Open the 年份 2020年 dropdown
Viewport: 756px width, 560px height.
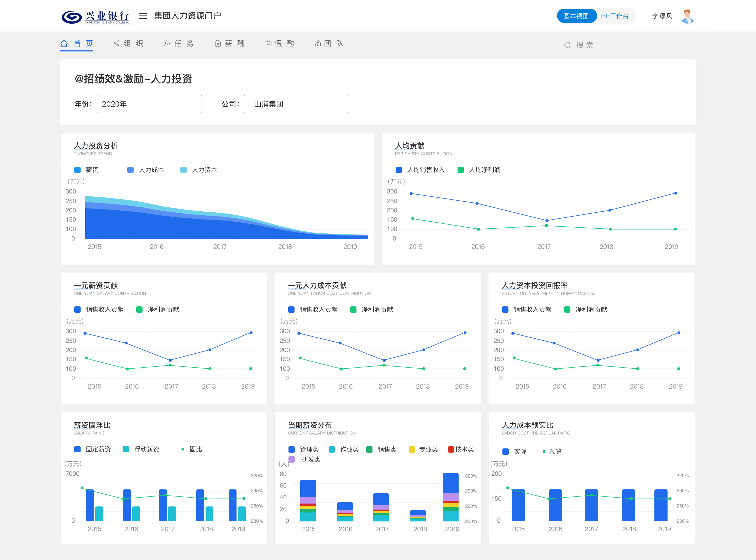coord(149,104)
